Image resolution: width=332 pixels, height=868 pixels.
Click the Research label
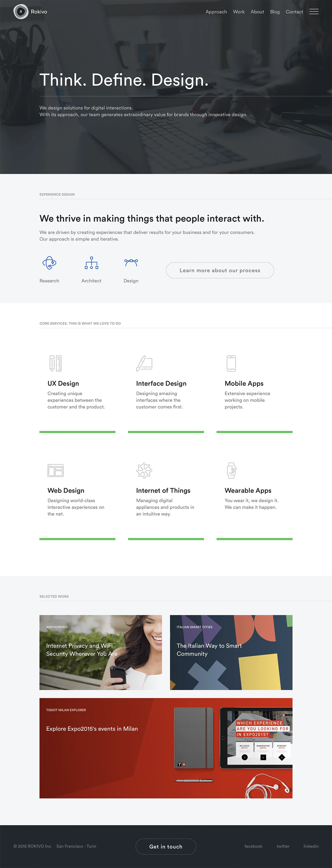[x=49, y=281]
